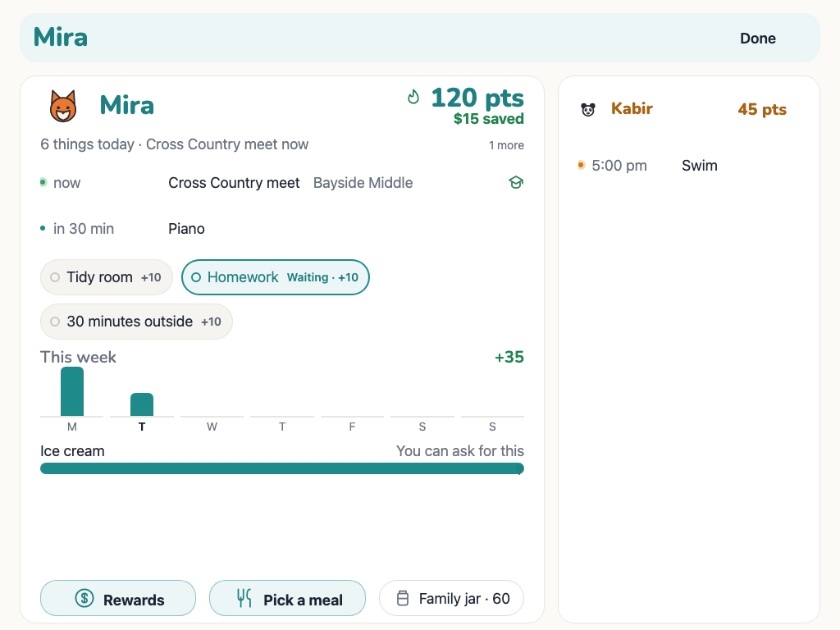Click the jar icon in Family jar
Screen dimensions: 840x630
click(x=403, y=598)
